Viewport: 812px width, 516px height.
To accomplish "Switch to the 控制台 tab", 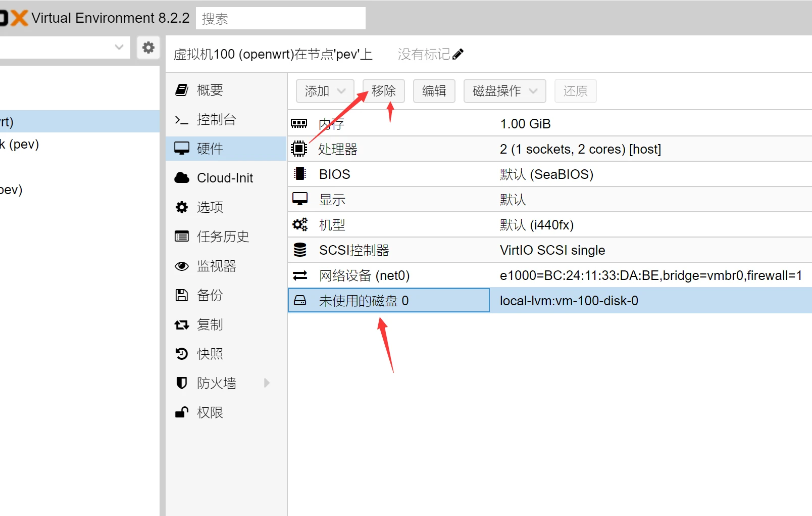I will 226,120.
